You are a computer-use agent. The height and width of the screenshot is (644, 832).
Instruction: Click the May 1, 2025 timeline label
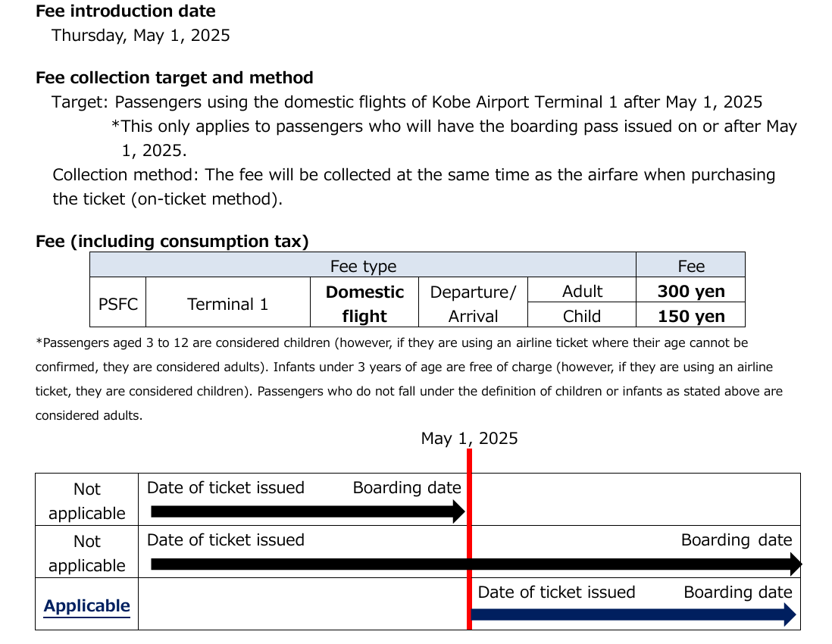pyautogui.click(x=469, y=439)
